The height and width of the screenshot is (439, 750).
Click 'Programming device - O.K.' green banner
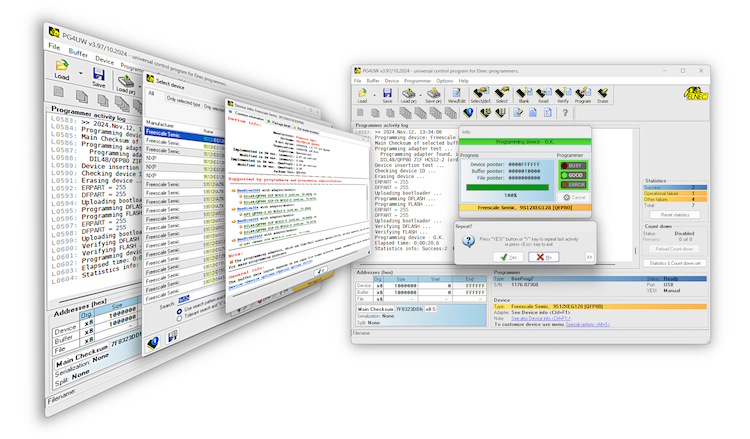[525, 142]
